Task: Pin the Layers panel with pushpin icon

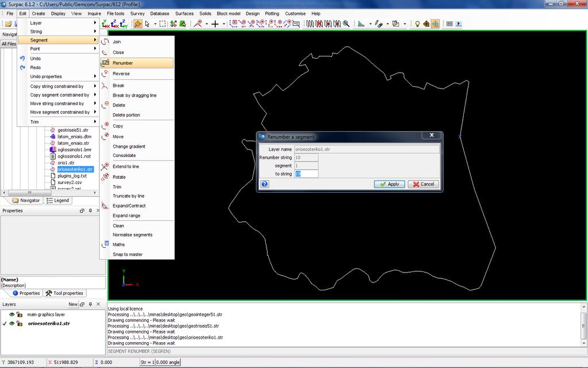Action: [x=90, y=304]
